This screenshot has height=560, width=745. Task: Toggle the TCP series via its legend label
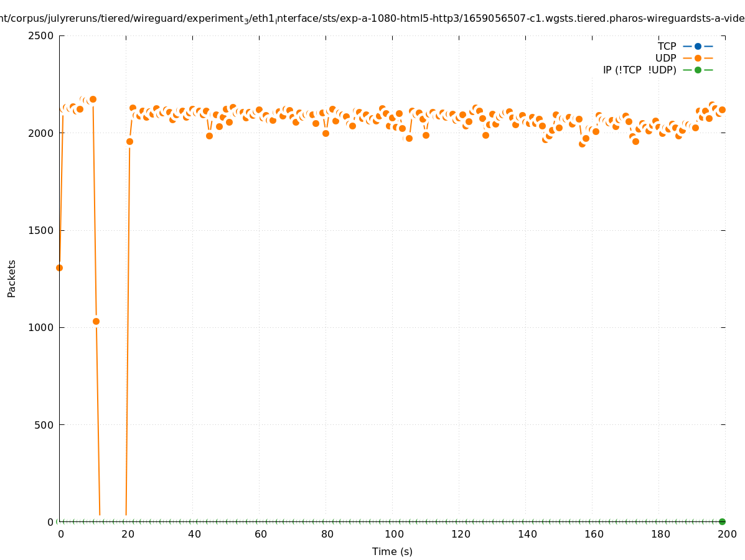tap(667, 46)
